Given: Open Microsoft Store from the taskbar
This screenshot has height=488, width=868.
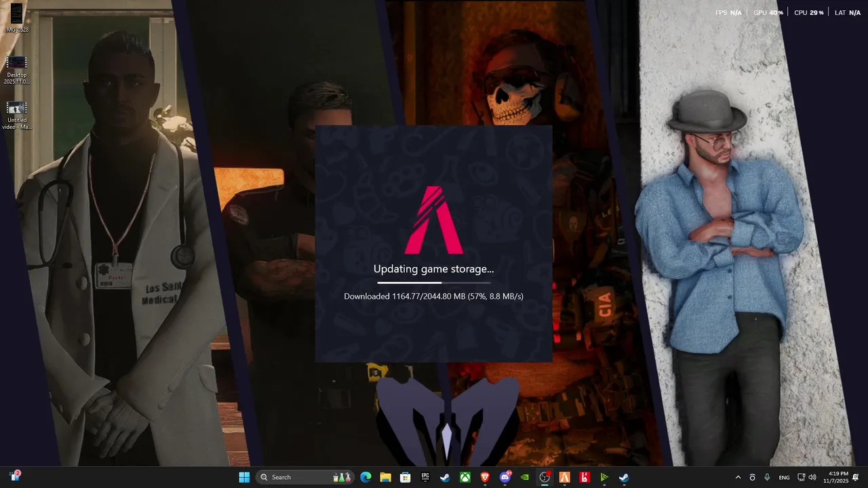Looking at the screenshot, I should [x=406, y=477].
